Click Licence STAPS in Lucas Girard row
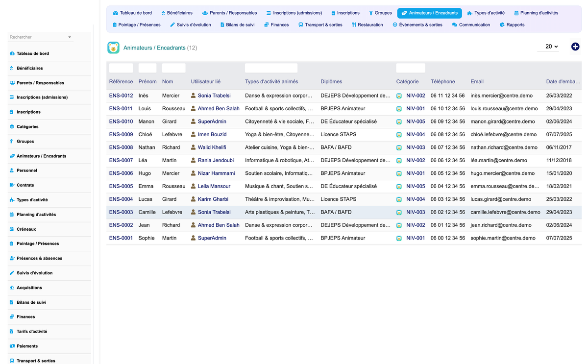The image size is (588, 364). pyautogui.click(x=339, y=199)
